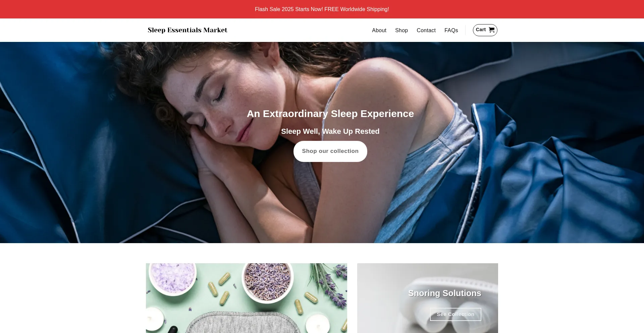This screenshot has width=644, height=333.
Task: Select the Contact navigation link
Action: point(426,30)
